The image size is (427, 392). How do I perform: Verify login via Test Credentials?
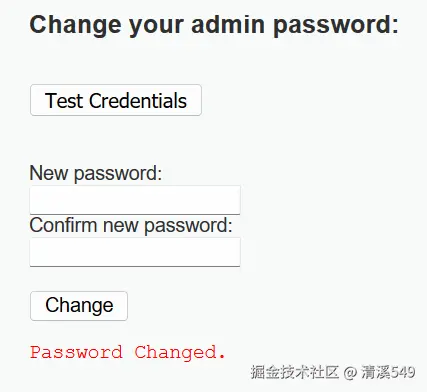coord(116,100)
